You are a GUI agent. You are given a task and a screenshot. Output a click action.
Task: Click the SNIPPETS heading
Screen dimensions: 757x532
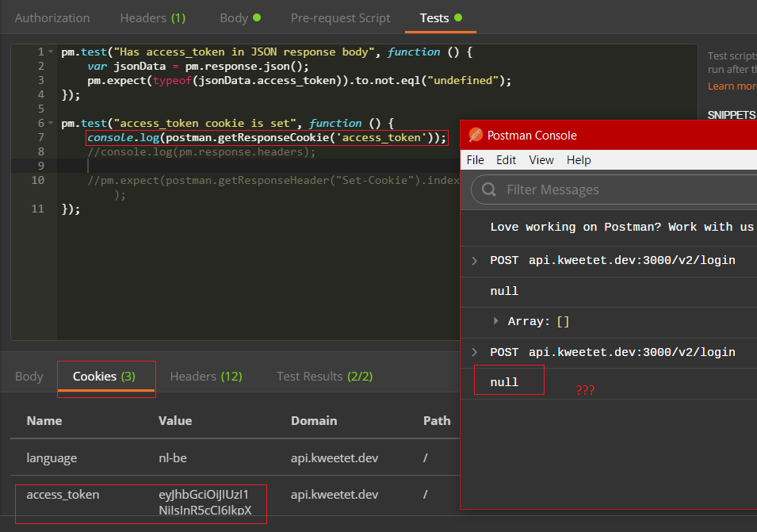[x=731, y=115]
